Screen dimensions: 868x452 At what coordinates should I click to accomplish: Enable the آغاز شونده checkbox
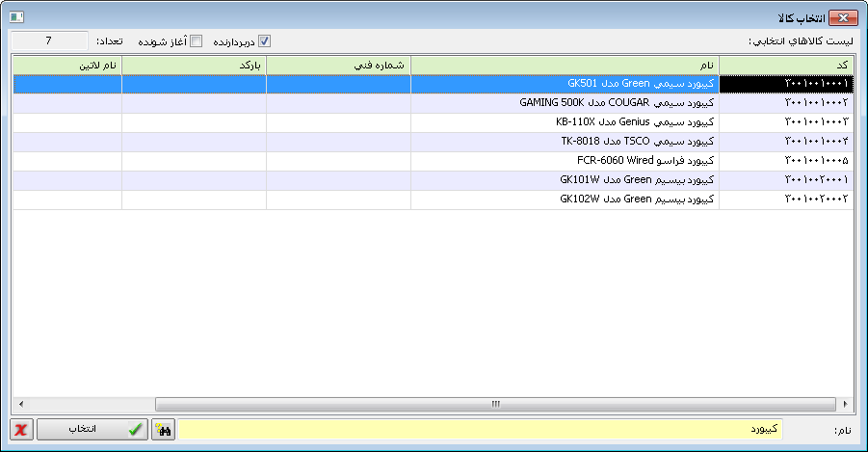pos(197,41)
